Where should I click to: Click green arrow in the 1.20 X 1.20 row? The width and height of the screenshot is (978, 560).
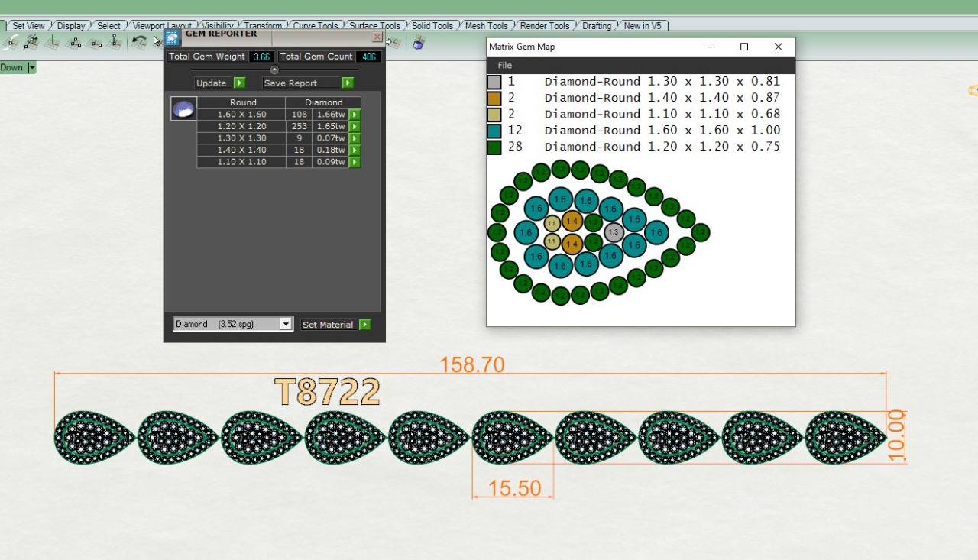355,127
